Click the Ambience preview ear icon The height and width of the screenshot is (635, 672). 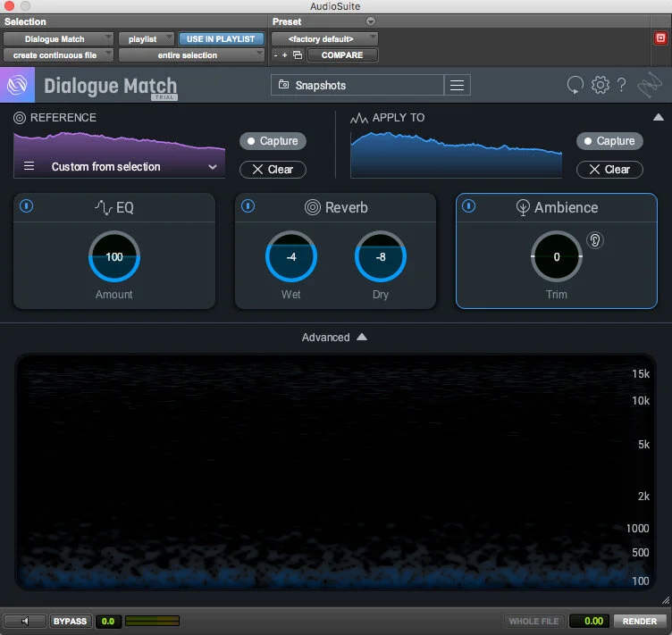click(595, 240)
